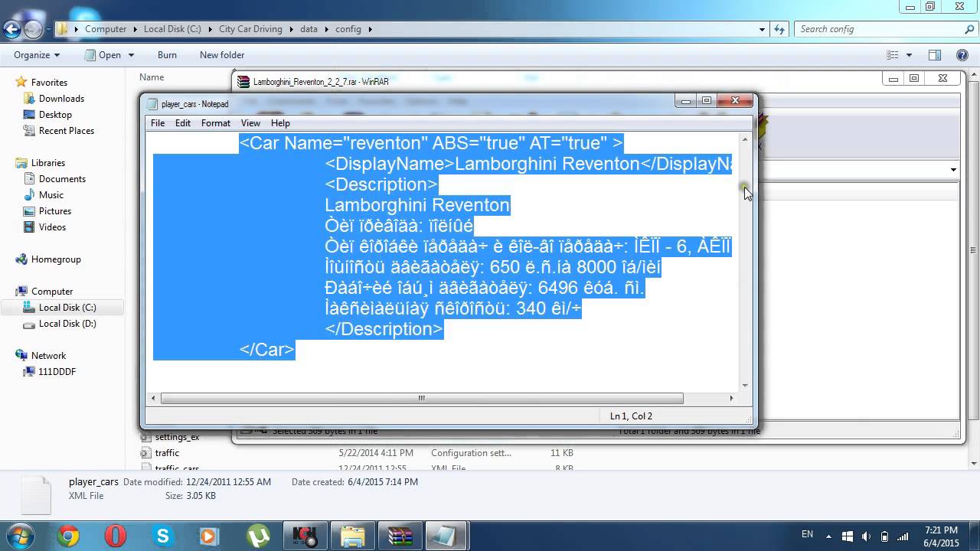Select Libraries in the navigation pane
Viewport: 980px width, 551px height.
[x=47, y=163]
